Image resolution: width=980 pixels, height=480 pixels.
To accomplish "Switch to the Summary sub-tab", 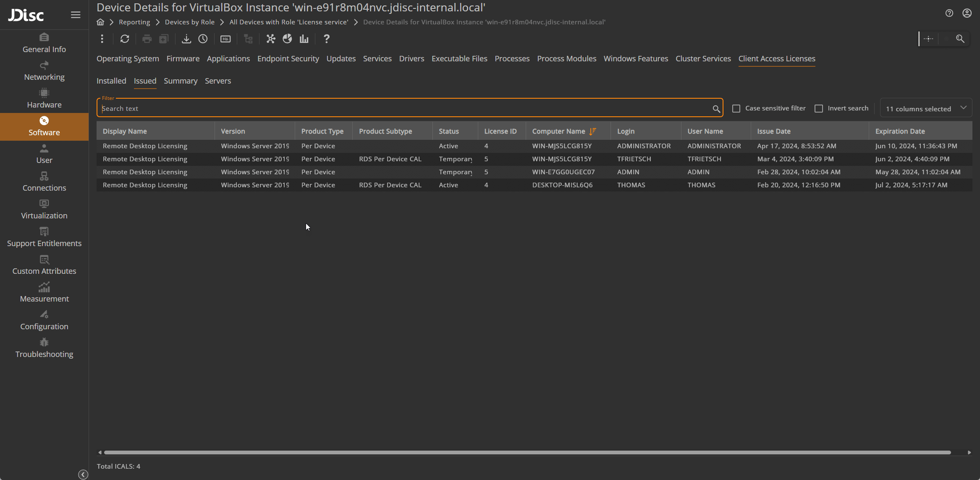I will coord(181,81).
